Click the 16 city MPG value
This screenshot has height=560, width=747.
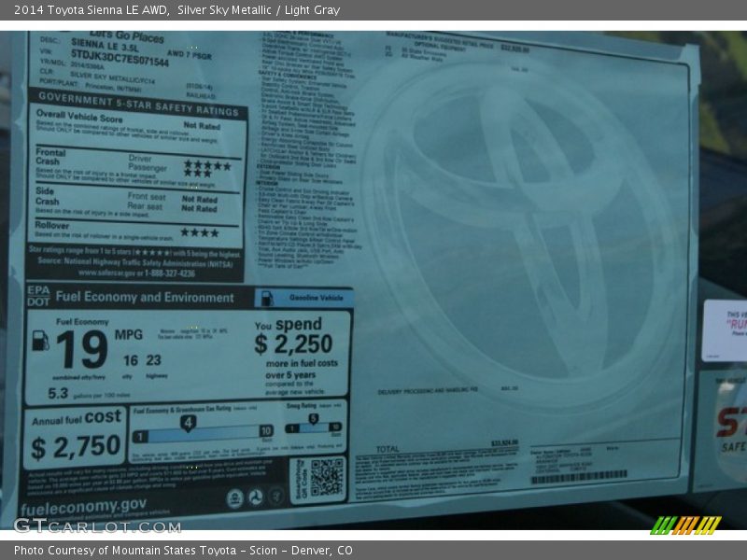point(130,361)
